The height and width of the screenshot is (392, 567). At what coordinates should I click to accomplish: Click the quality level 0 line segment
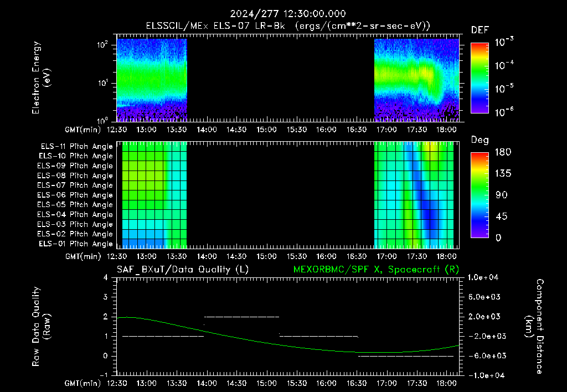(406, 356)
